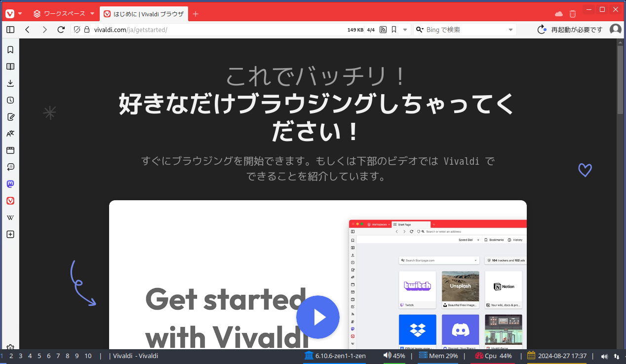This screenshot has height=364, width=626.
Task: Open Wikipedia web panel
Action: [x=10, y=218]
